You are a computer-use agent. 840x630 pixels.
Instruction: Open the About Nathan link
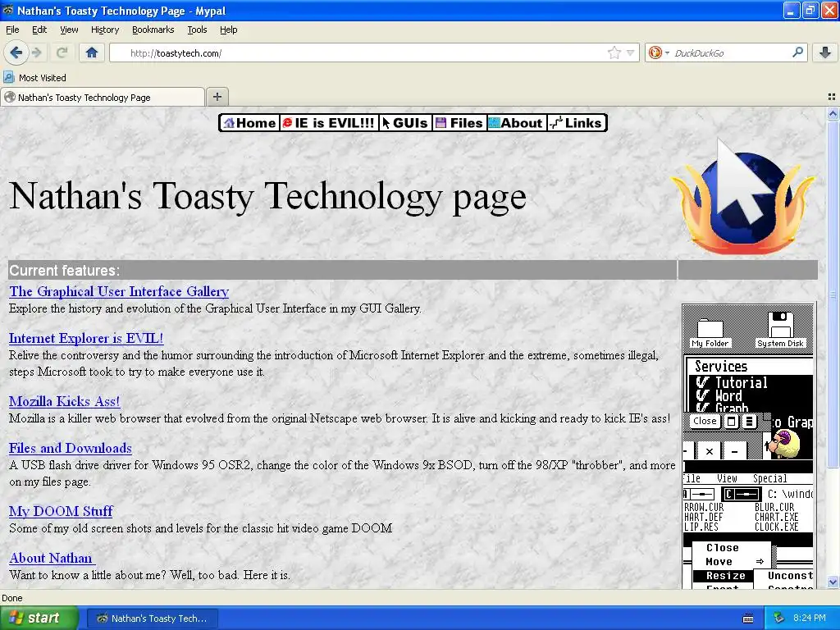tap(52, 558)
